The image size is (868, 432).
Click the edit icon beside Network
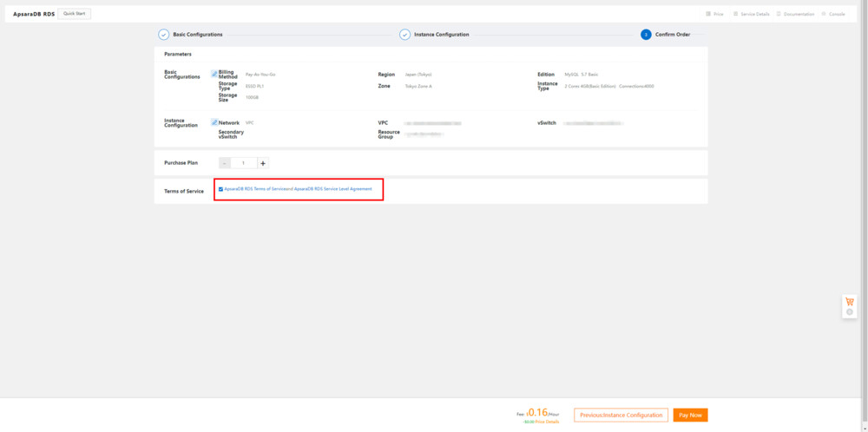pos(214,122)
